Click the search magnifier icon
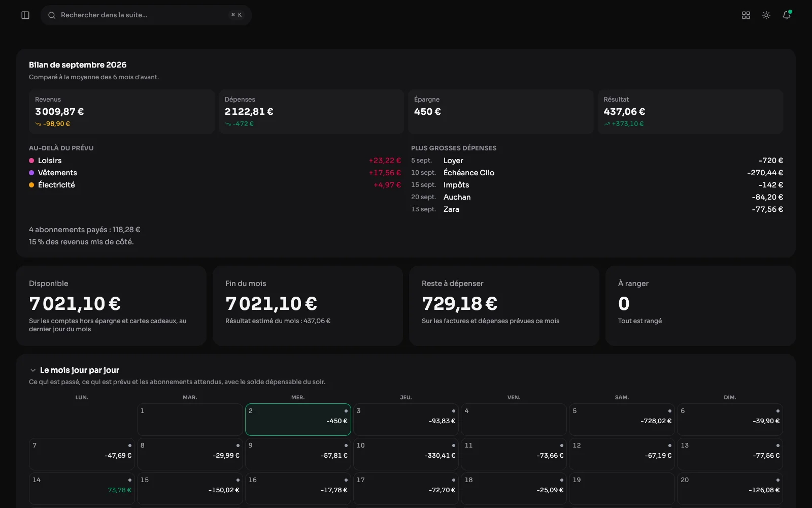 (x=52, y=15)
